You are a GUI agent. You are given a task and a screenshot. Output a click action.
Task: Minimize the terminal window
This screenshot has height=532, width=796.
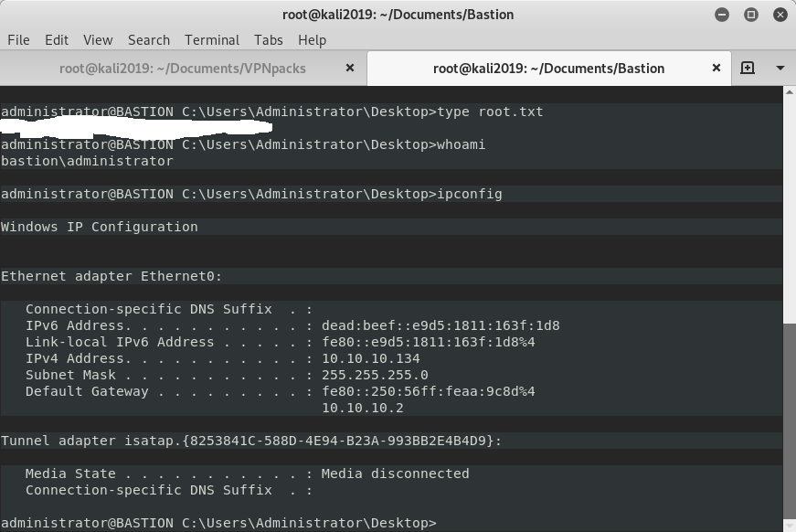[722, 15]
